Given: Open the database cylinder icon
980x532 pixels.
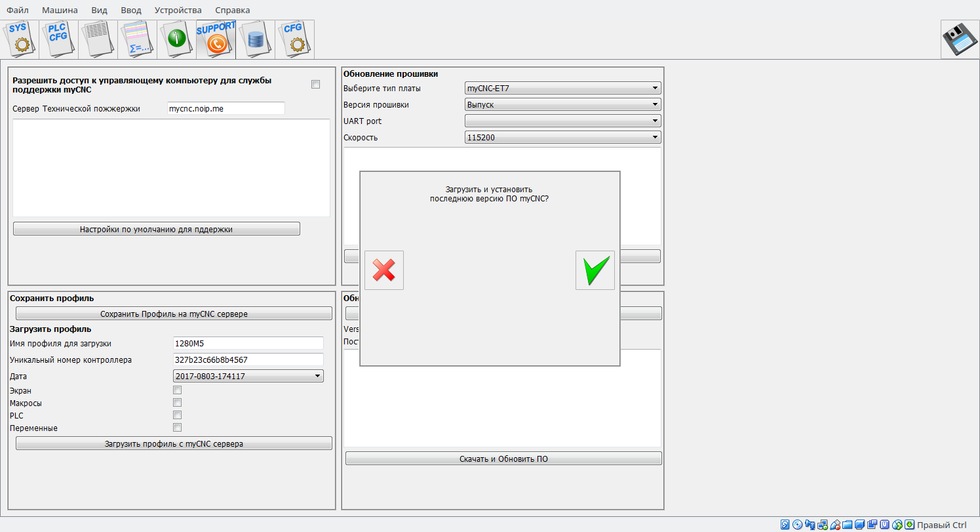Looking at the screenshot, I should click(x=255, y=39).
